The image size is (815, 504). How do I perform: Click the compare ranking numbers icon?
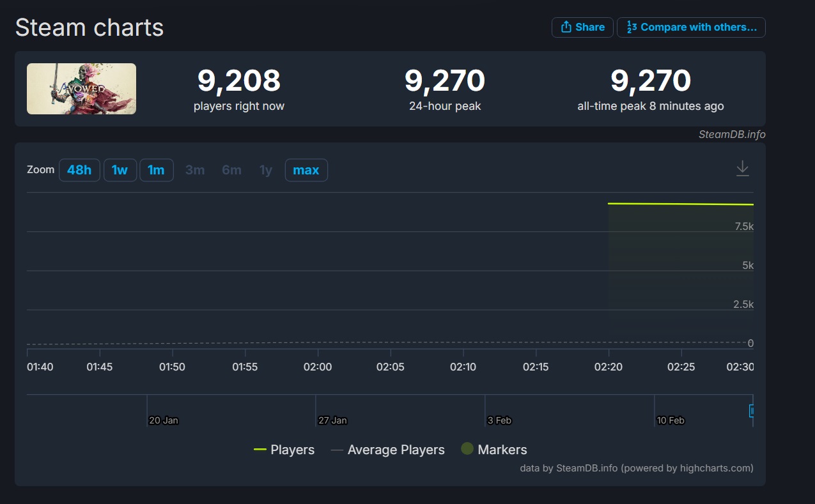[632, 27]
